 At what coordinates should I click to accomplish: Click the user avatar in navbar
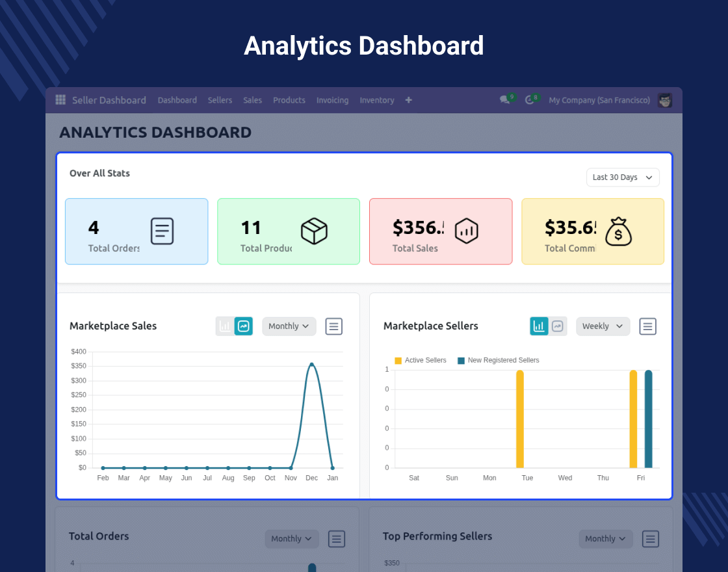(x=665, y=100)
